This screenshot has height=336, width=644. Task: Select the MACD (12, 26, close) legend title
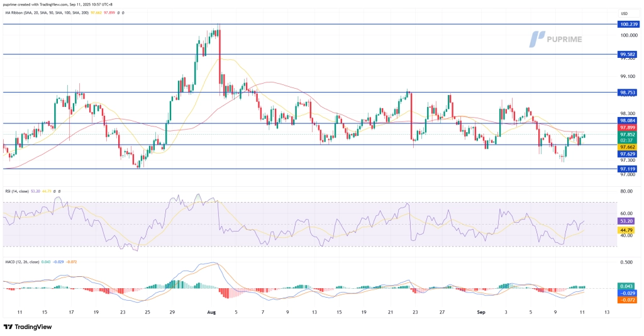pos(22,262)
